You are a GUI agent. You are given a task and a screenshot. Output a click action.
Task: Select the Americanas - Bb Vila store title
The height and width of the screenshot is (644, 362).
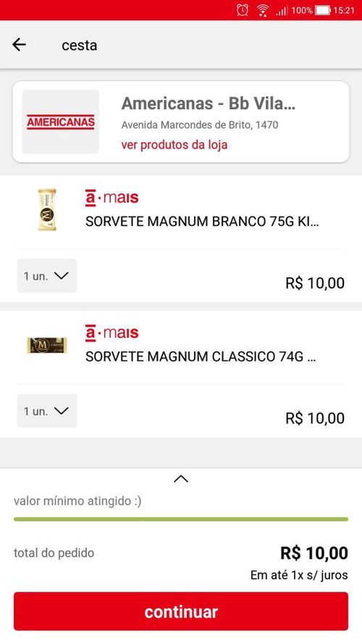point(209,103)
